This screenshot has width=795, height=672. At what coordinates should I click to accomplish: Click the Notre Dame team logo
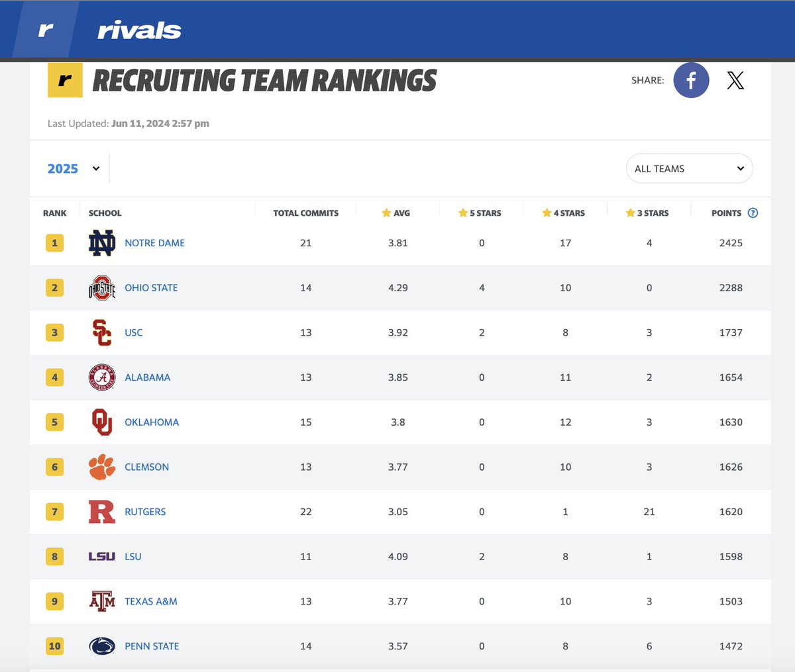pyautogui.click(x=102, y=243)
